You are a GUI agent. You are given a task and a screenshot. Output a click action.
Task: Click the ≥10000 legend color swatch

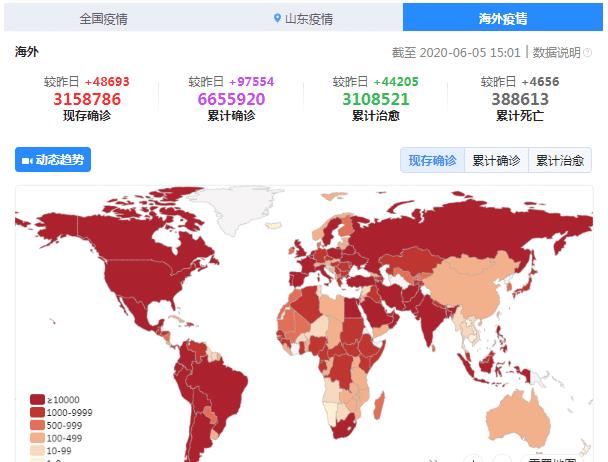37,399
